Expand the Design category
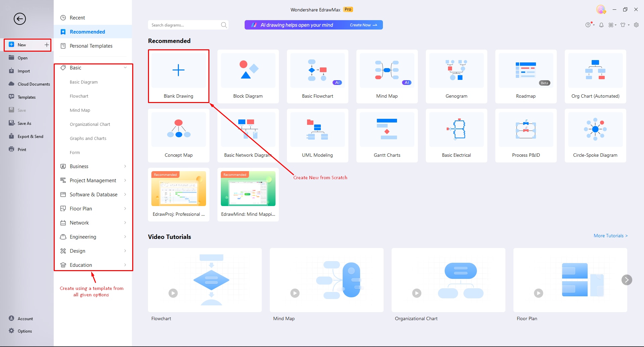 click(125, 251)
